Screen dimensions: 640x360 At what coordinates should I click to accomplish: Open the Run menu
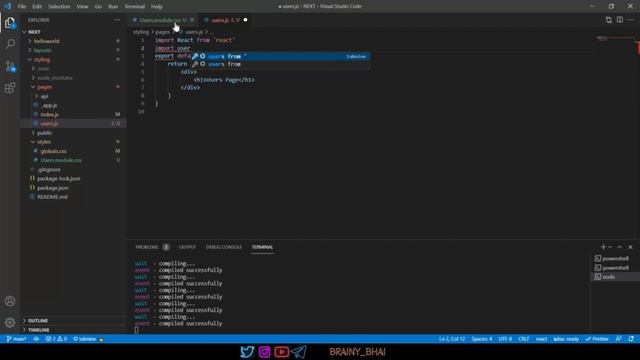tap(113, 7)
